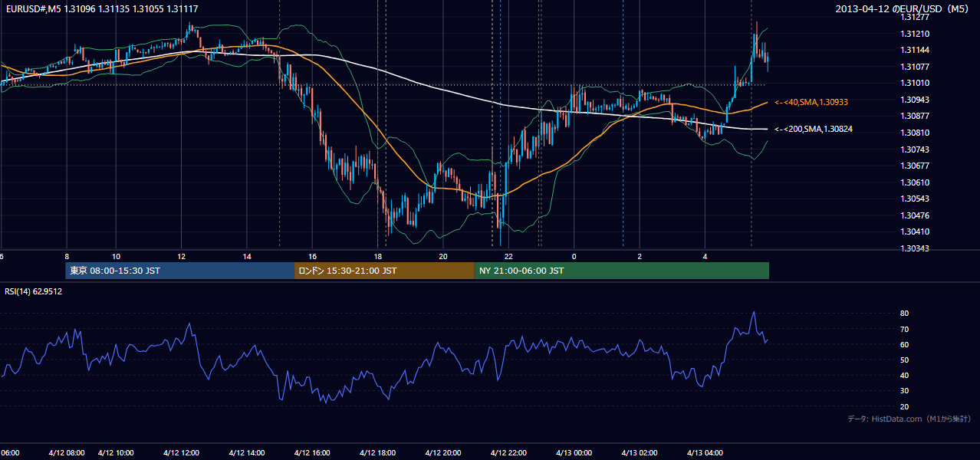Click the 1.30476 price axis label
Image resolution: width=980 pixels, height=460 pixels.
pyautogui.click(x=916, y=215)
